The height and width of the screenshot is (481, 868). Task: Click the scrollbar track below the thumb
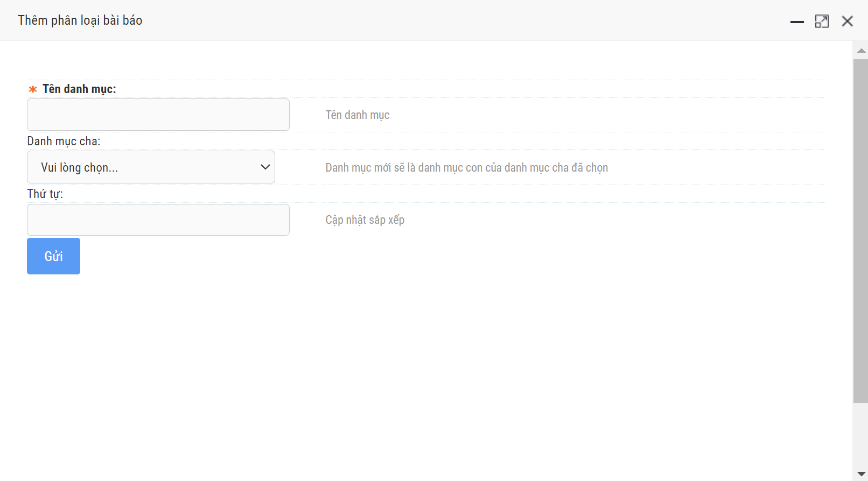pyautogui.click(x=860, y=436)
